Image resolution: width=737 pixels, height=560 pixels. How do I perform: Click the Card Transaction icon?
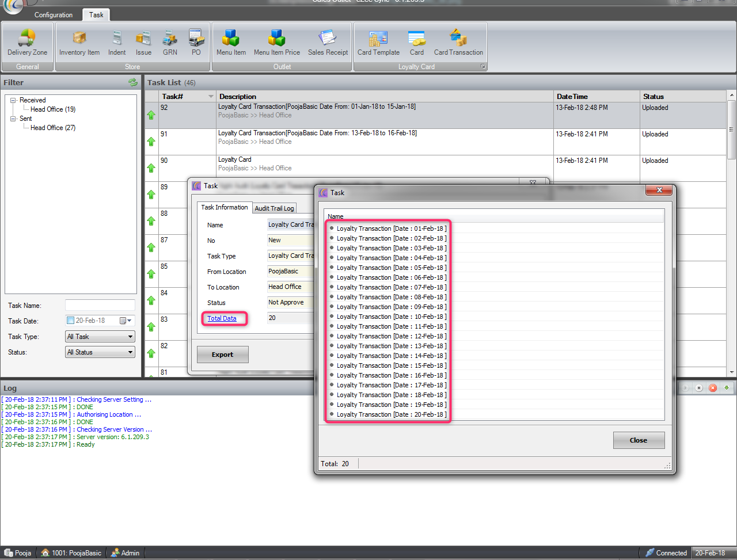click(458, 42)
